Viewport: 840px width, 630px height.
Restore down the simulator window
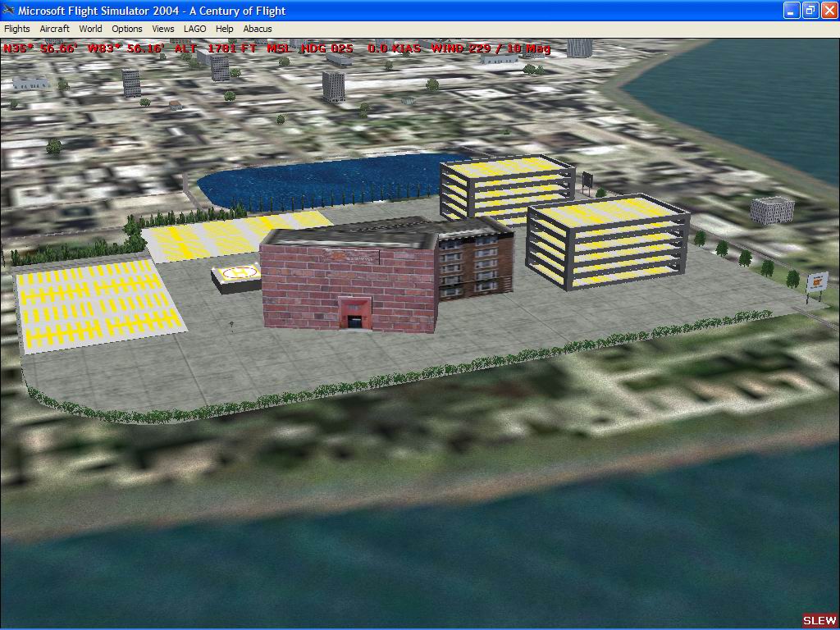click(810, 11)
